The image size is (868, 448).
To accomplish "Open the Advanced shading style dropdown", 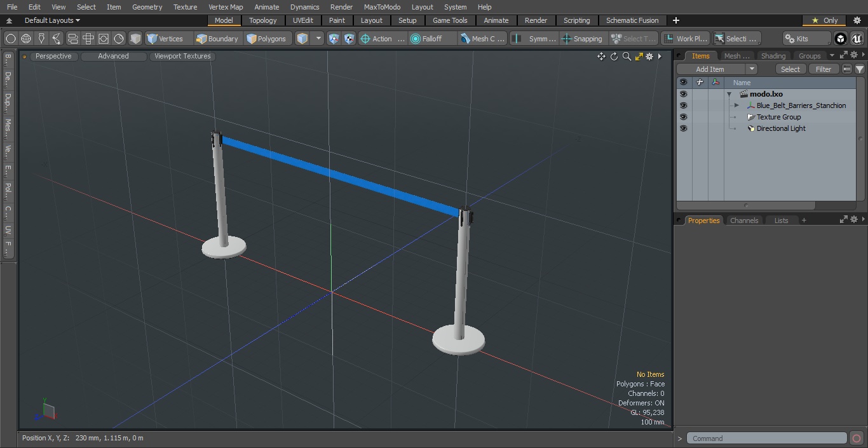I will pyautogui.click(x=113, y=56).
